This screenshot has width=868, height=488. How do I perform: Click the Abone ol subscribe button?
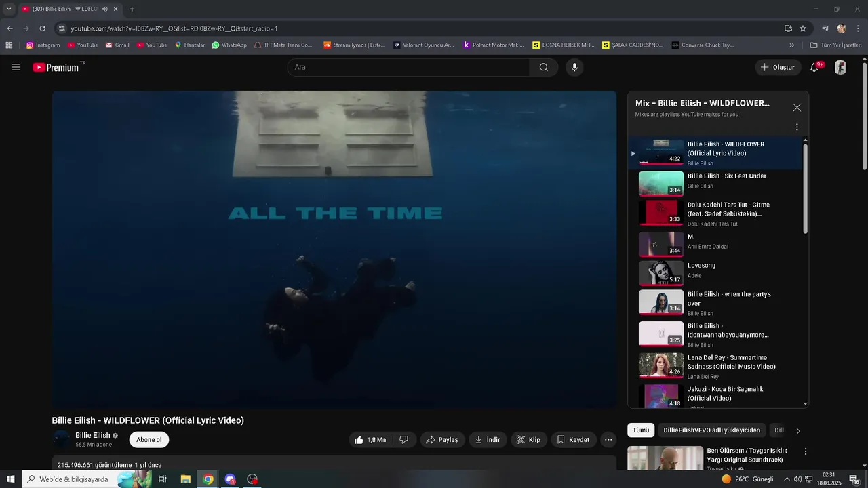point(149,440)
